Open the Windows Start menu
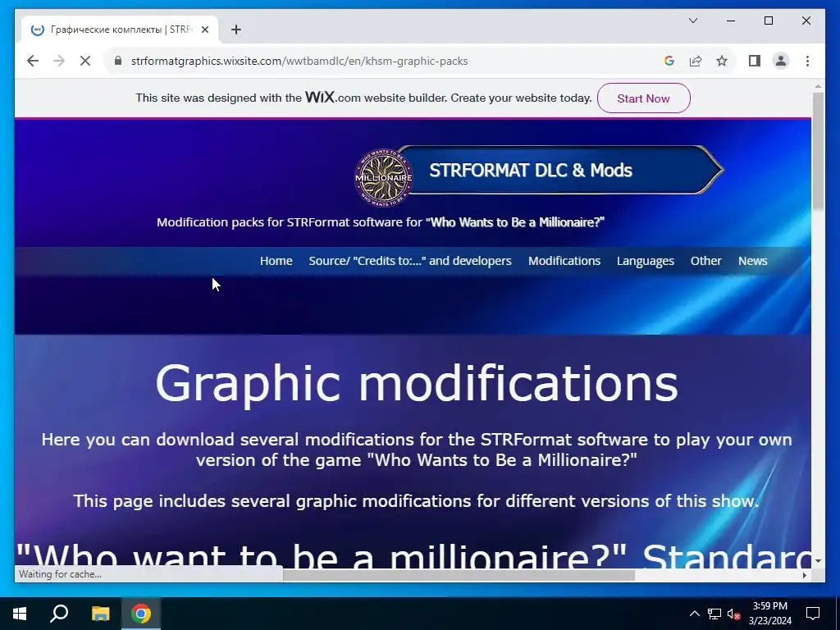The height and width of the screenshot is (630, 840). click(20, 614)
